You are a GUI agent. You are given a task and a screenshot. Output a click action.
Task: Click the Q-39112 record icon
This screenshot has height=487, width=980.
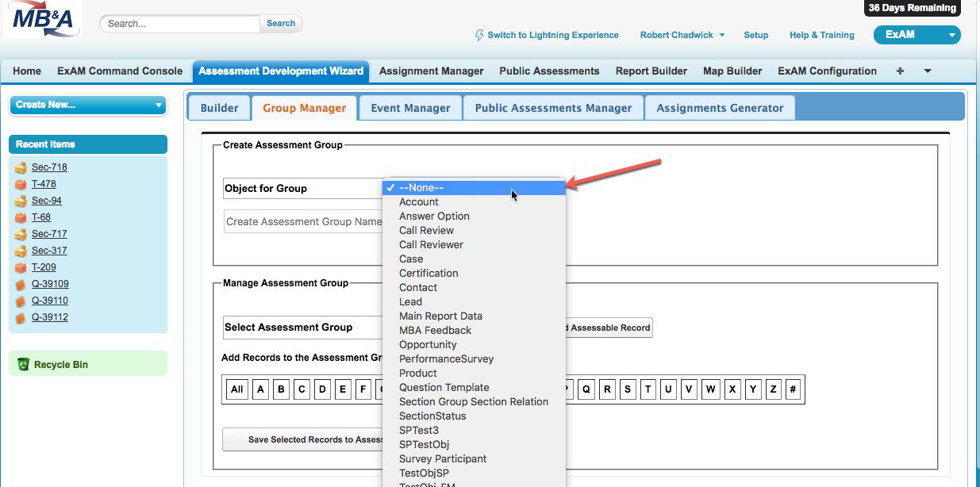click(x=21, y=318)
